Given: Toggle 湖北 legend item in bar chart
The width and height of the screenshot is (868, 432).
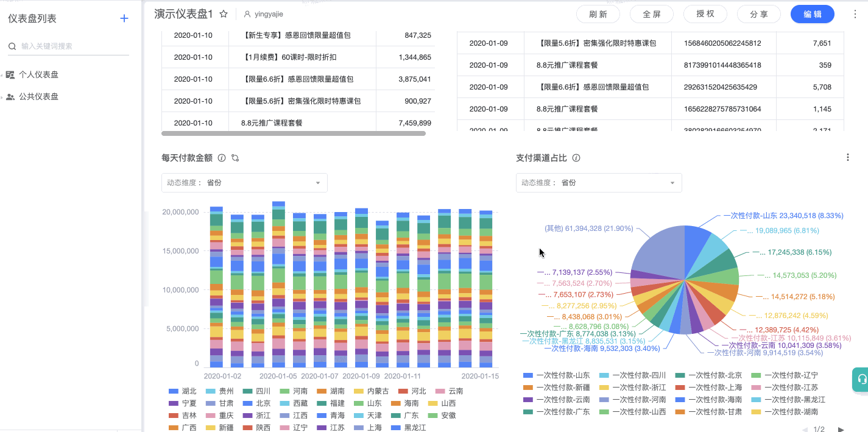Looking at the screenshot, I should click(183, 391).
